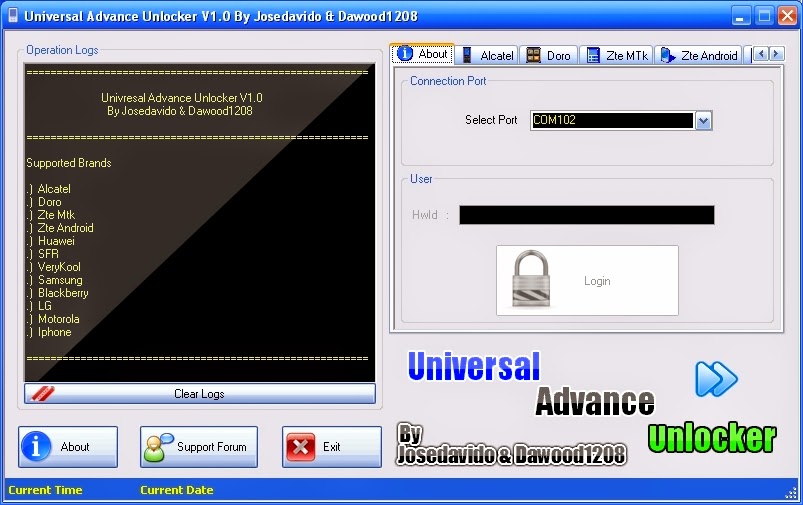Switch to the About tab

(423, 54)
